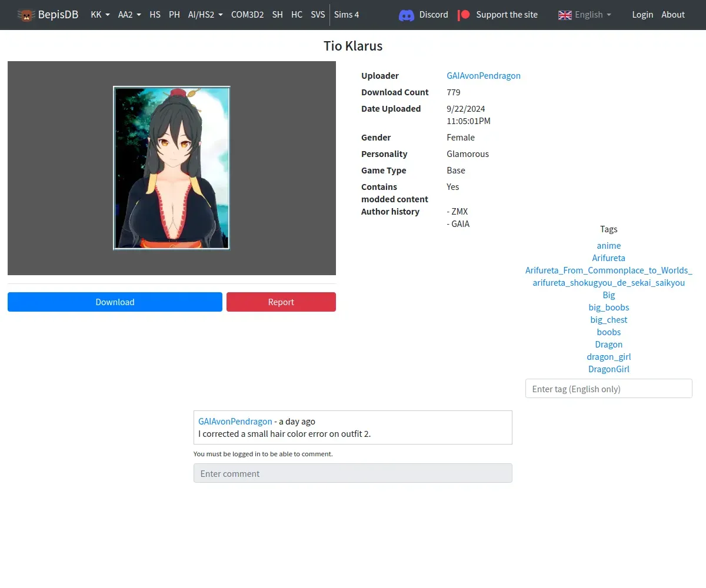Focus the Enter tag input field
This screenshot has width=706, height=588.
(609, 389)
